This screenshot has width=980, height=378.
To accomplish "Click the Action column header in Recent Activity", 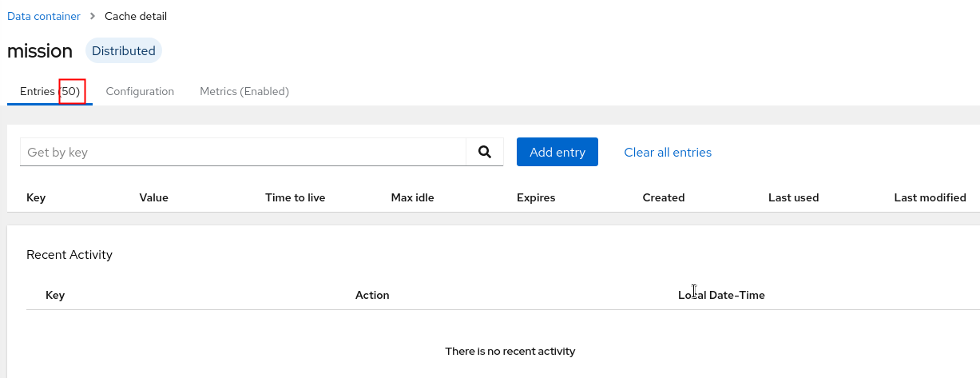I will coord(372,295).
